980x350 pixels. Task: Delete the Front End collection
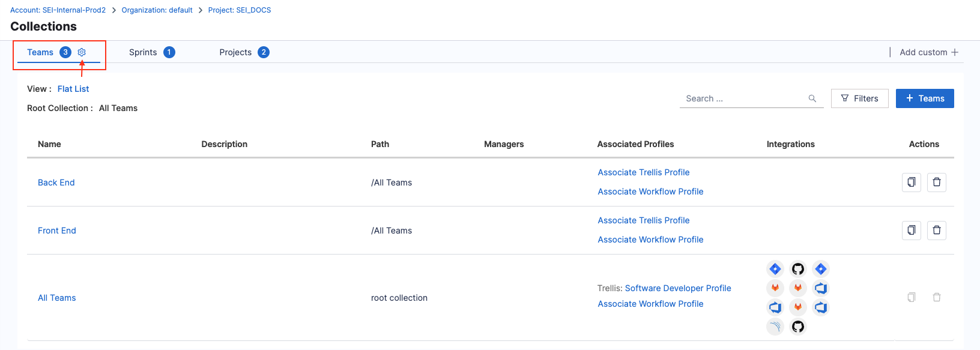(x=936, y=231)
